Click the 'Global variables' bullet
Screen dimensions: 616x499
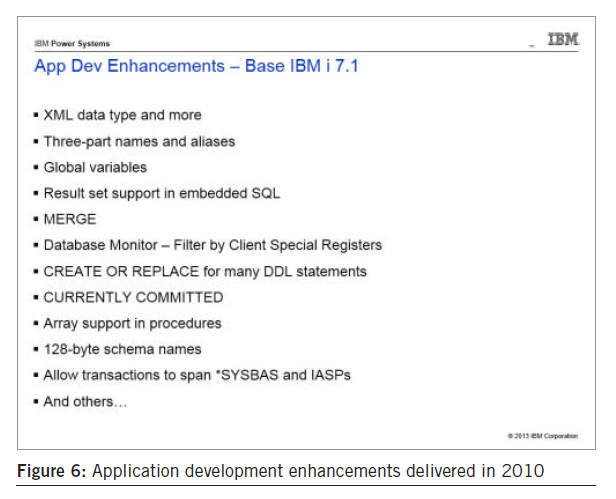(95, 167)
